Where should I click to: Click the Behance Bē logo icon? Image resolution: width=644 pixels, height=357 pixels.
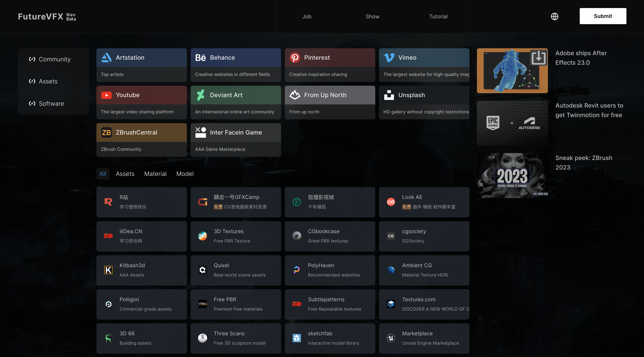point(201,58)
